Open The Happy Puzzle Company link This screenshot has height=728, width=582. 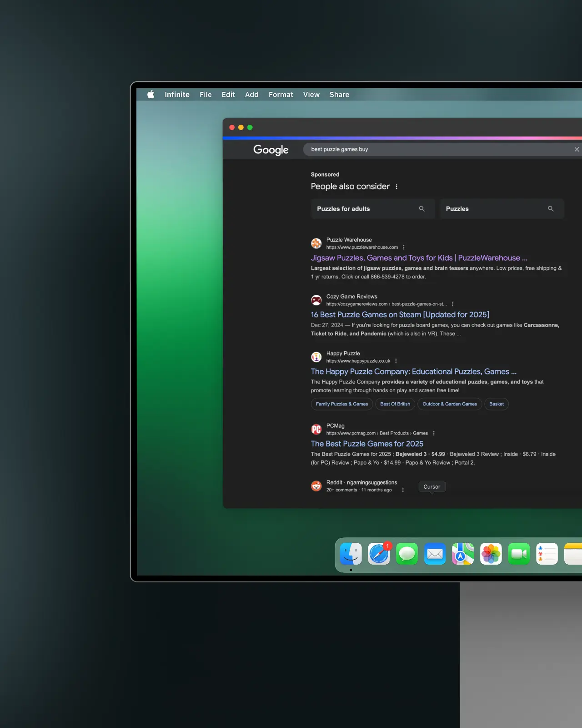[x=414, y=372]
